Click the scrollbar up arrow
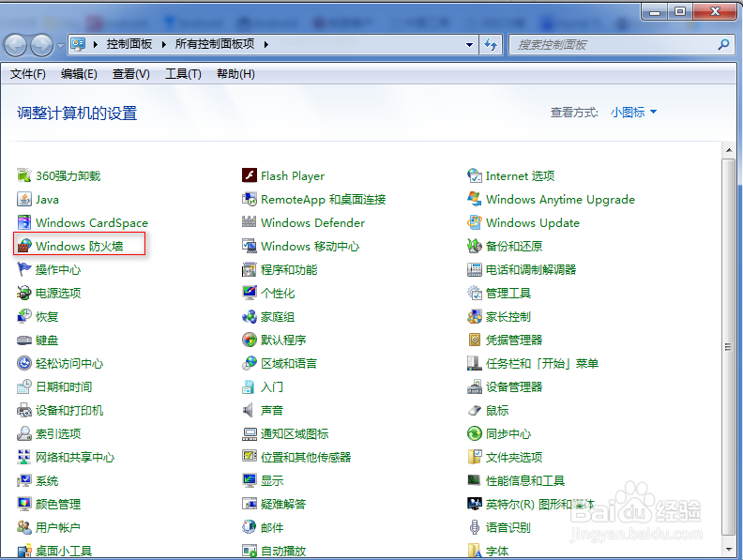The height and width of the screenshot is (560, 743). tap(729, 150)
